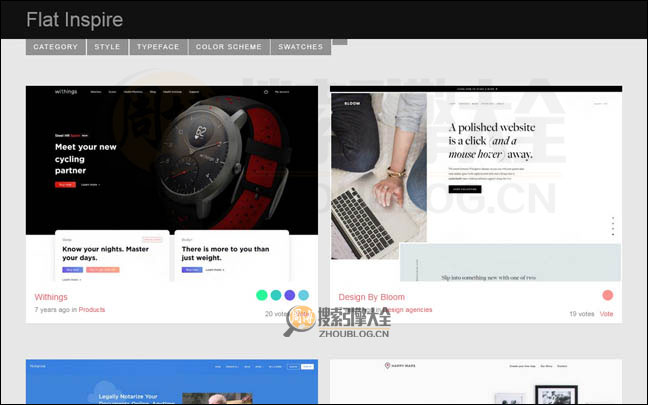
Task: Click the Design By Bloom title link
Action: click(x=372, y=297)
